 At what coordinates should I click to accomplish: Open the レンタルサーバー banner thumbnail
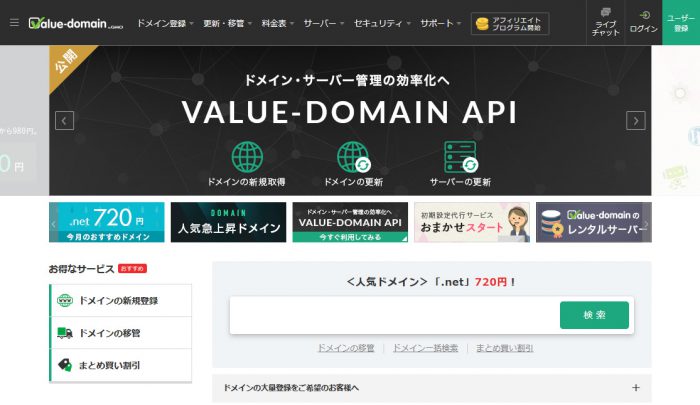[594, 222]
